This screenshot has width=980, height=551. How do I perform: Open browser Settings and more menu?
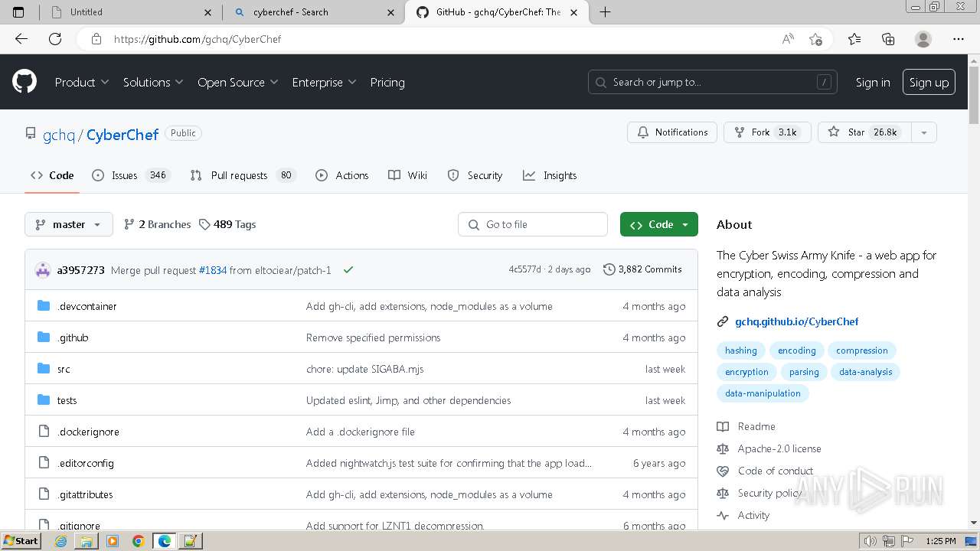[x=959, y=39]
